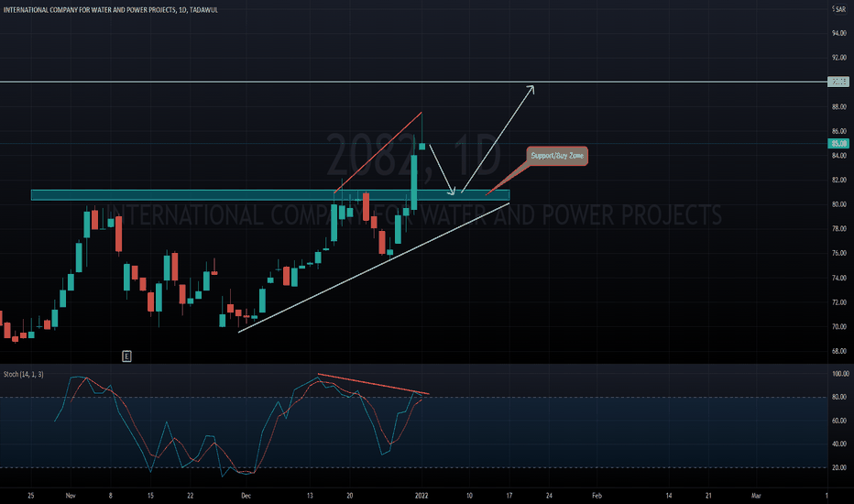Viewport: 854px width, 504px height.
Task: Click the 60.00 level on Stoch axis
Action: click(839, 421)
